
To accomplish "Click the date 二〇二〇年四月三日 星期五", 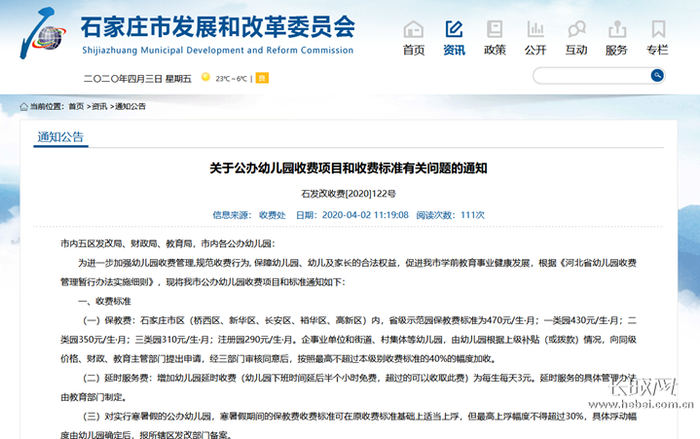I will pos(138,79).
